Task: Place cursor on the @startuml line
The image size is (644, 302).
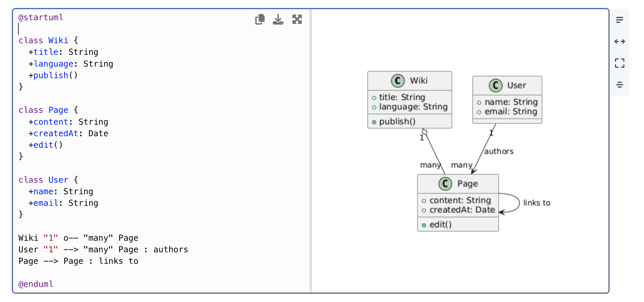Action: [41, 17]
